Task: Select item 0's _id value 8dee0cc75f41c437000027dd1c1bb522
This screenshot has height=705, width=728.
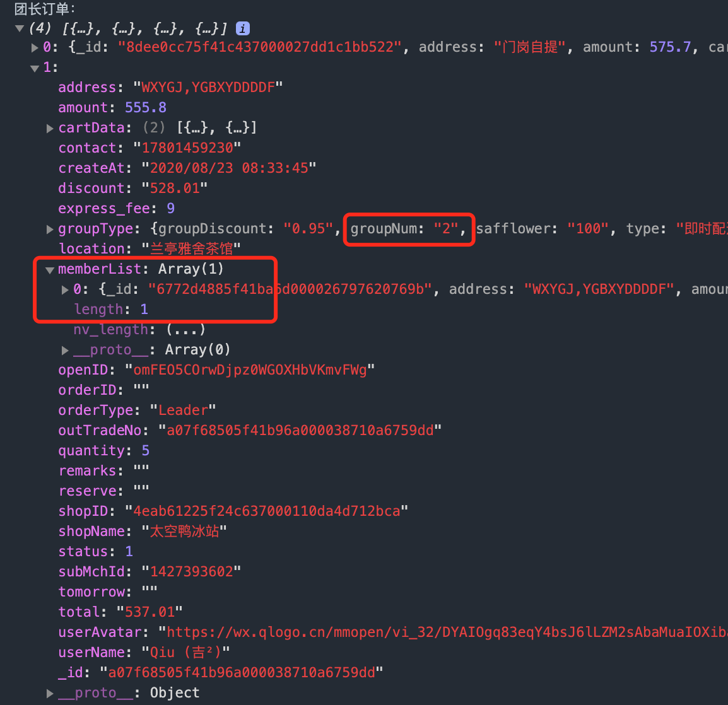Action: pos(259,47)
